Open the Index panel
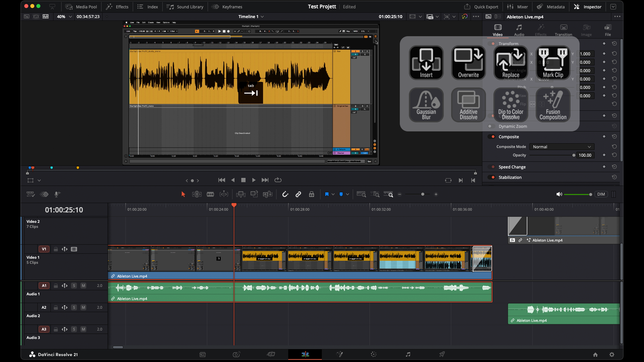 click(148, 7)
